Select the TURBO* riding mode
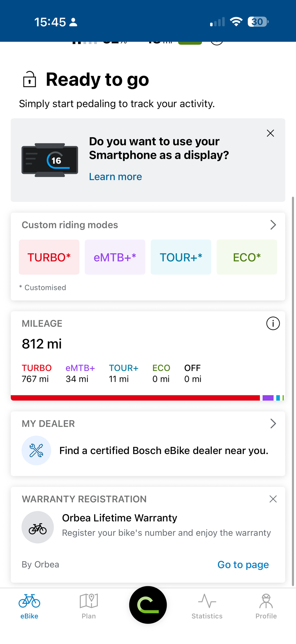The width and height of the screenshot is (296, 644). [49, 257]
